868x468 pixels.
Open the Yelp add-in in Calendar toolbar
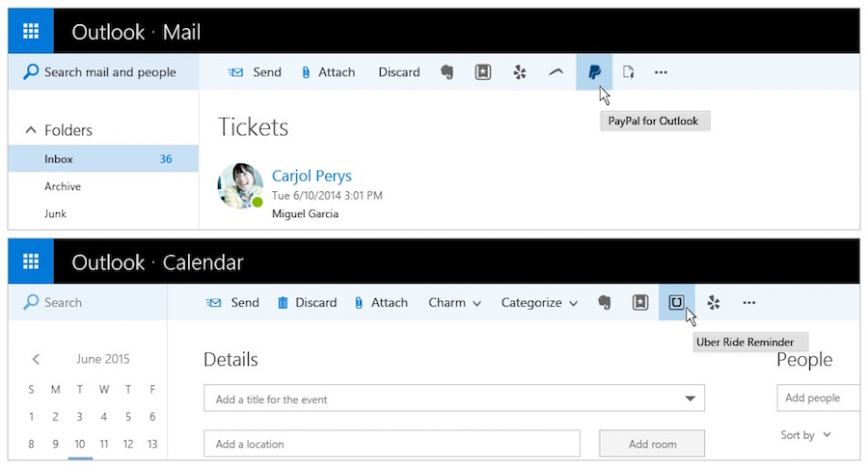pos(714,302)
